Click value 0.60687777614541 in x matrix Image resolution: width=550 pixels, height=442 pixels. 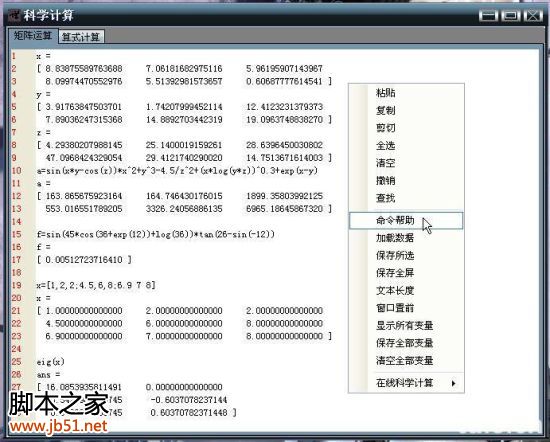[284, 81]
